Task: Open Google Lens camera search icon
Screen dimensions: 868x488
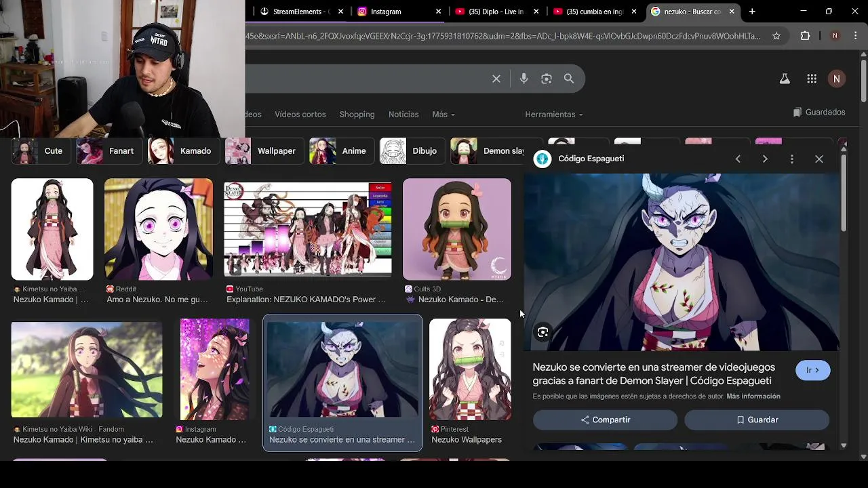Action: click(x=547, y=79)
